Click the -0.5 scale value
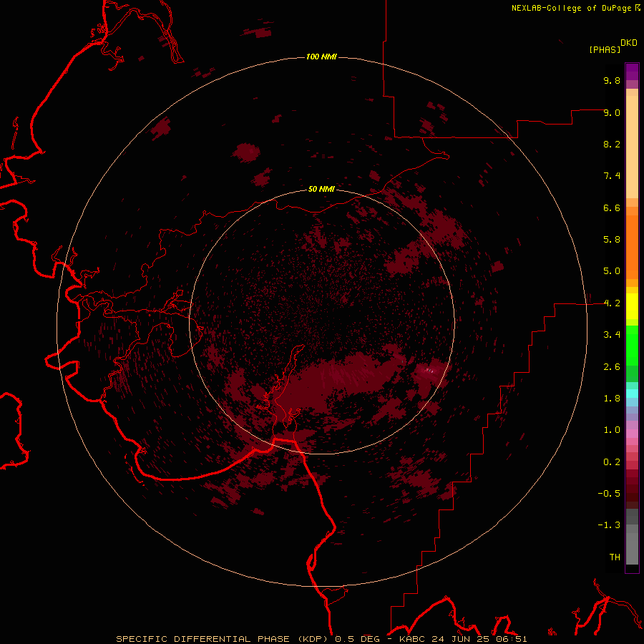 609,494
